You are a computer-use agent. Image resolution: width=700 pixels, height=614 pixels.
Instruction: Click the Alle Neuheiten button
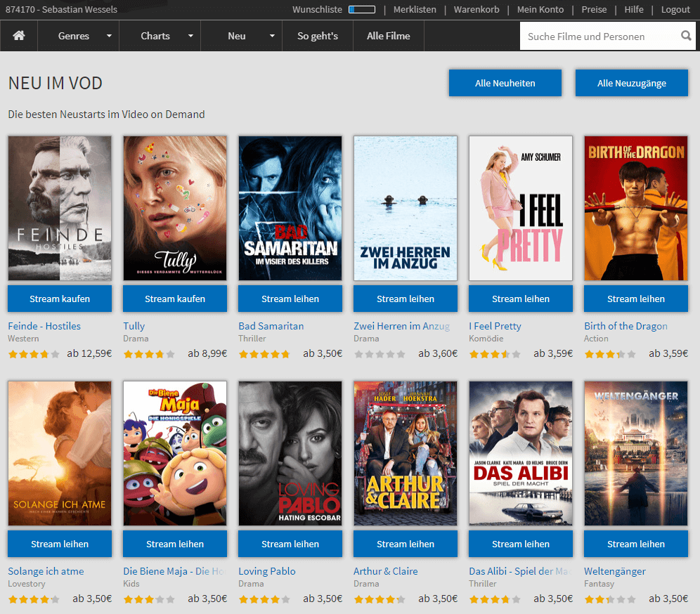505,83
